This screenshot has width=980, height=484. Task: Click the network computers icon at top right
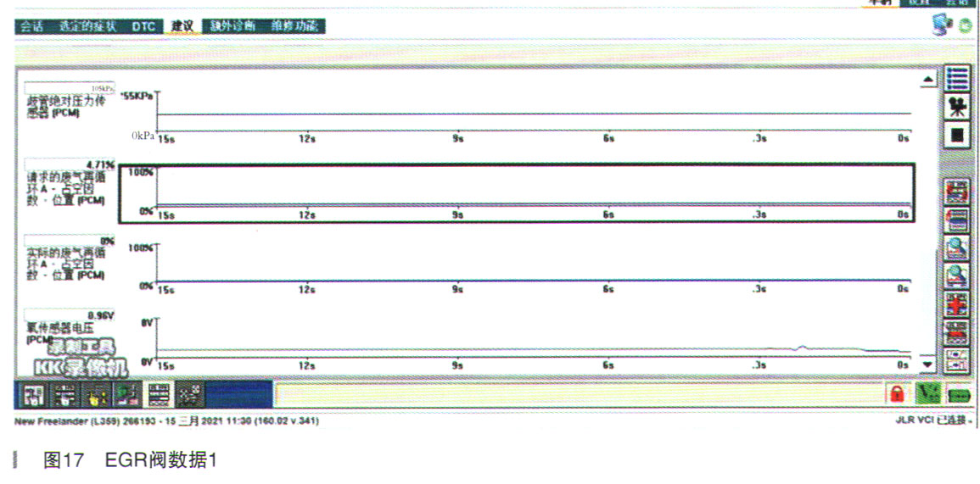(941, 25)
